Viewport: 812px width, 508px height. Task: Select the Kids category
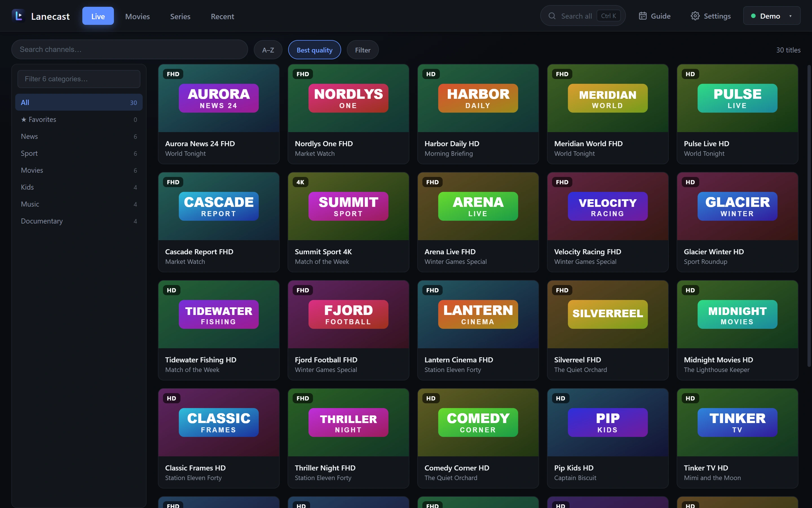click(79, 187)
